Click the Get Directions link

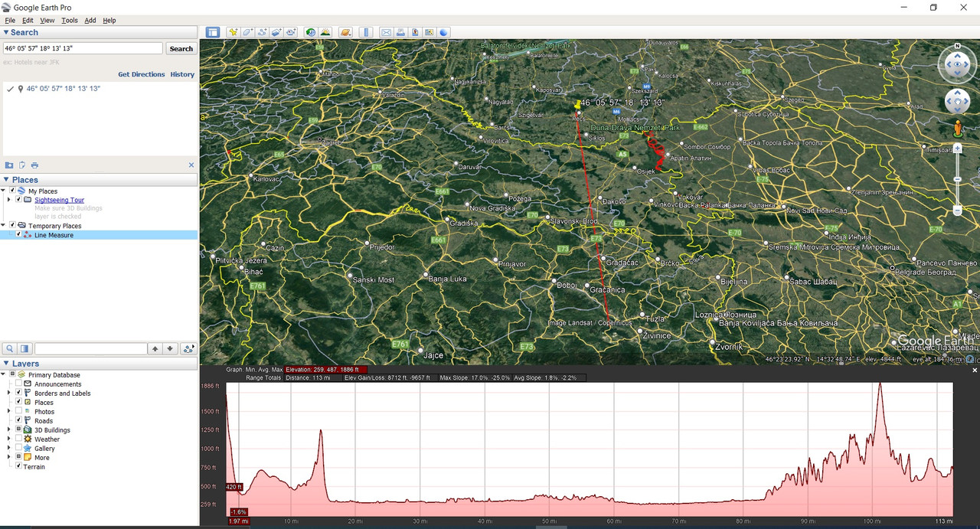142,74
